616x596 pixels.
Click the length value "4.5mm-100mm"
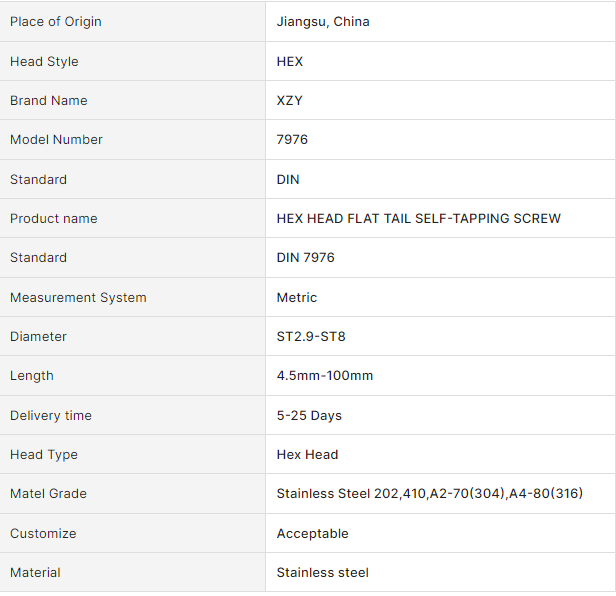[325, 376]
